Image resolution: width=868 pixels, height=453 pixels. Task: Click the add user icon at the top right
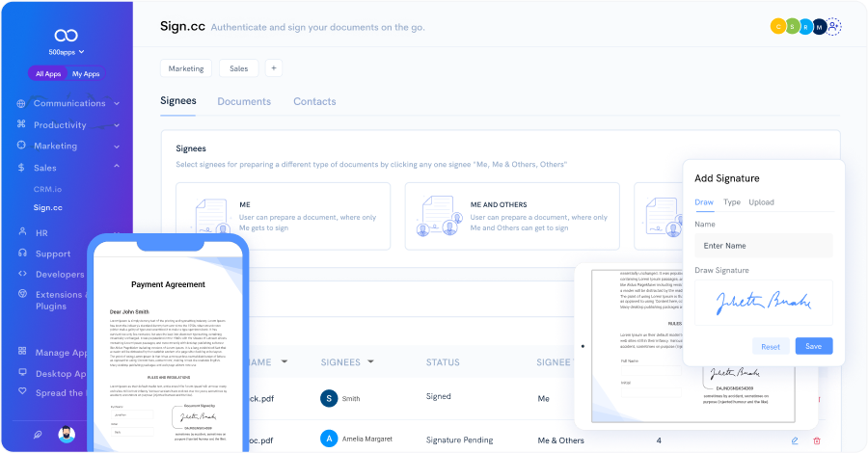(833, 27)
